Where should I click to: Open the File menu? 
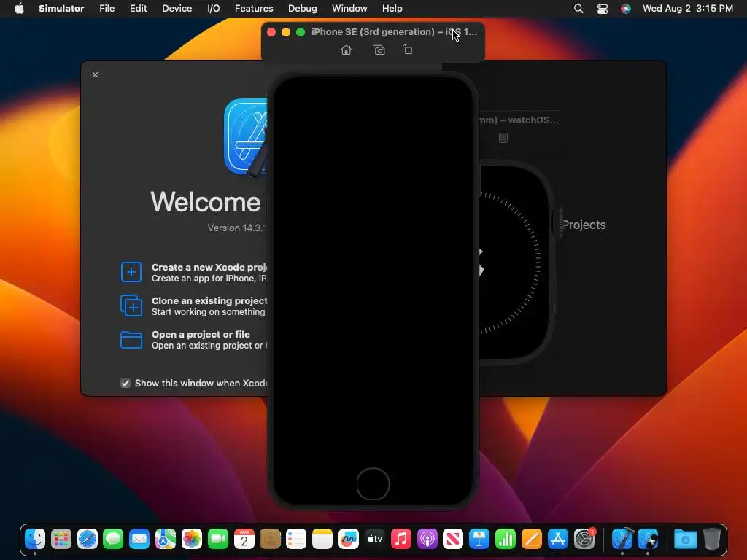pyautogui.click(x=107, y=8)
